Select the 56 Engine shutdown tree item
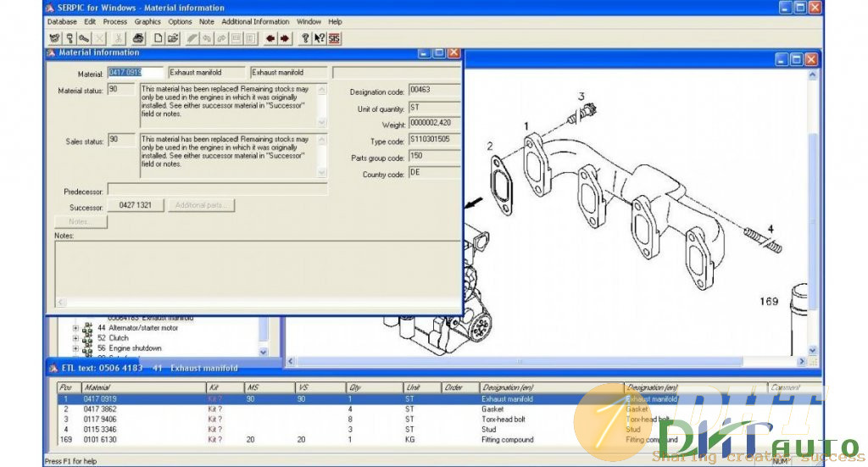The height and width of the screenshot is (467, 868). [130, 348]
